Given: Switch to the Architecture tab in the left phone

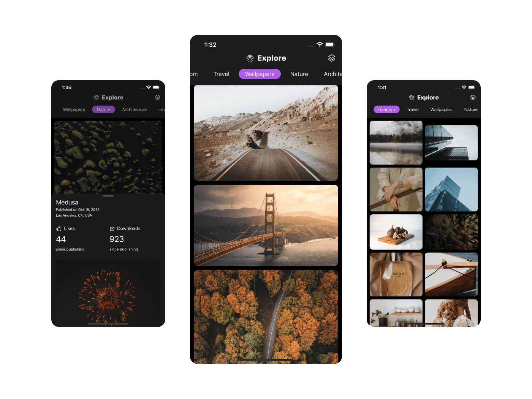Looking at the screenshot, I should point(134,109).
